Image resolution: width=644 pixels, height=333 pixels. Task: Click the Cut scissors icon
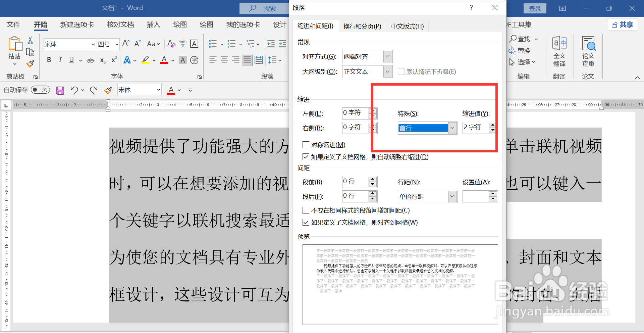[30, 40]
